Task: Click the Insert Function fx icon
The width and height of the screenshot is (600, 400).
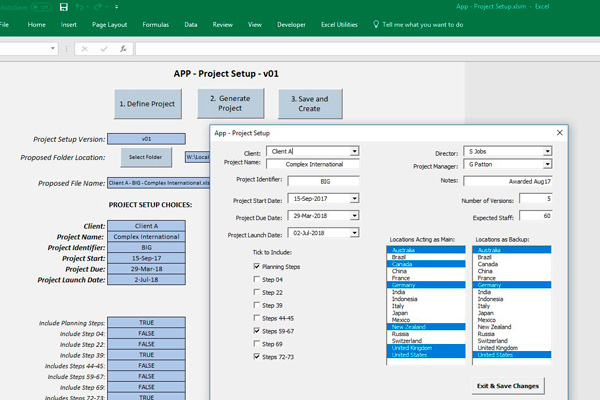Action: [123, 49]
